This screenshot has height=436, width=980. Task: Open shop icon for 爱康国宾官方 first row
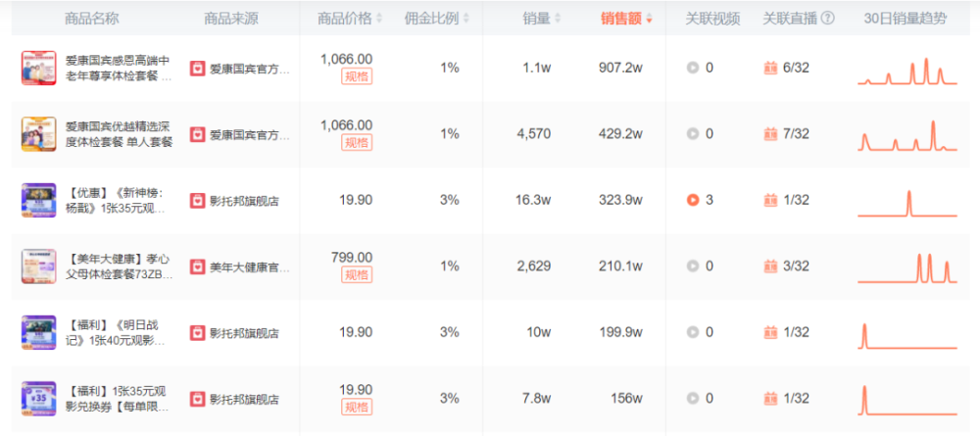tap(198, 68)
